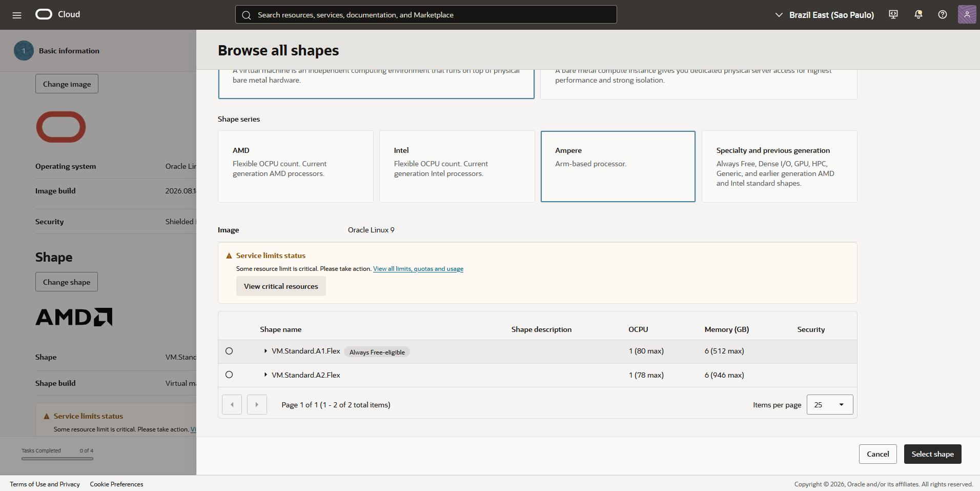Open Terms of Use and Privacy link

[x=45, y=484]
